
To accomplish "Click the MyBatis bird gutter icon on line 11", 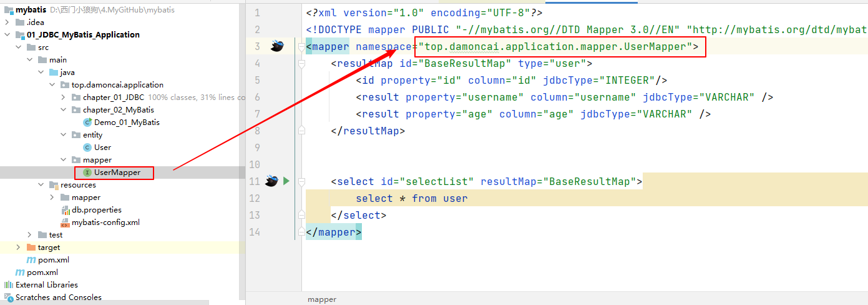I will (271, 181).
